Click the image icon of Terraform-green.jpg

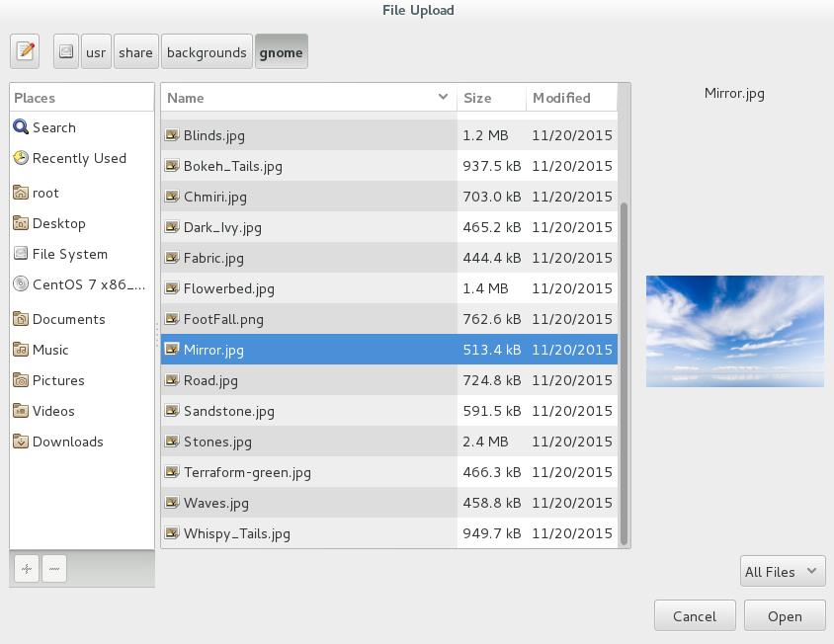tap(171, 471)
